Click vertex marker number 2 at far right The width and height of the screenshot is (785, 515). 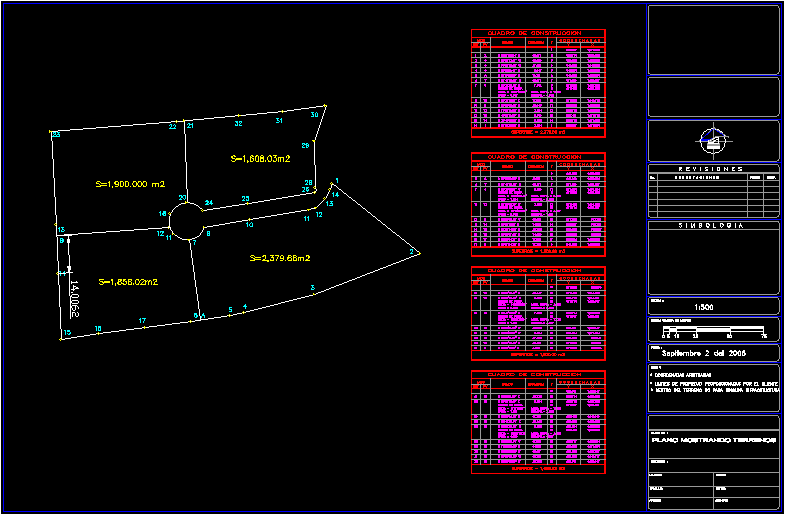coord(412,252)
